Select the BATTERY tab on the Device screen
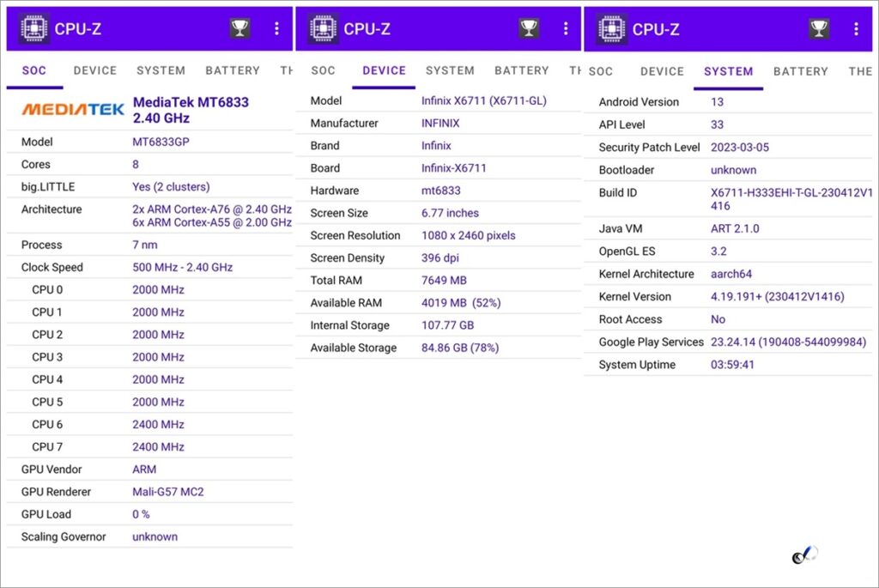Screen dimensions: 879x588 click(x=521, y=70)
